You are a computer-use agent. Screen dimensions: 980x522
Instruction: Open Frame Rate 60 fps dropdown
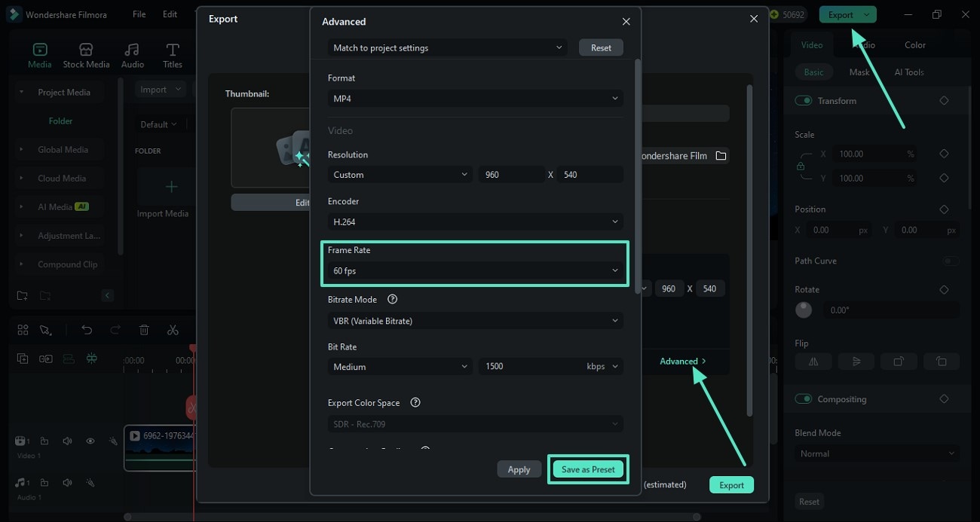click(x=476, y=270)
